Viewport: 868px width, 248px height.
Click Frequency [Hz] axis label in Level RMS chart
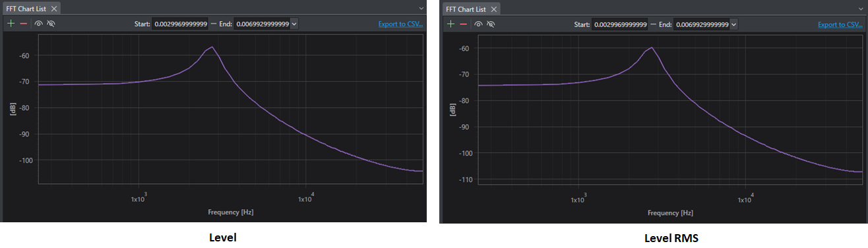pos(670,213)
